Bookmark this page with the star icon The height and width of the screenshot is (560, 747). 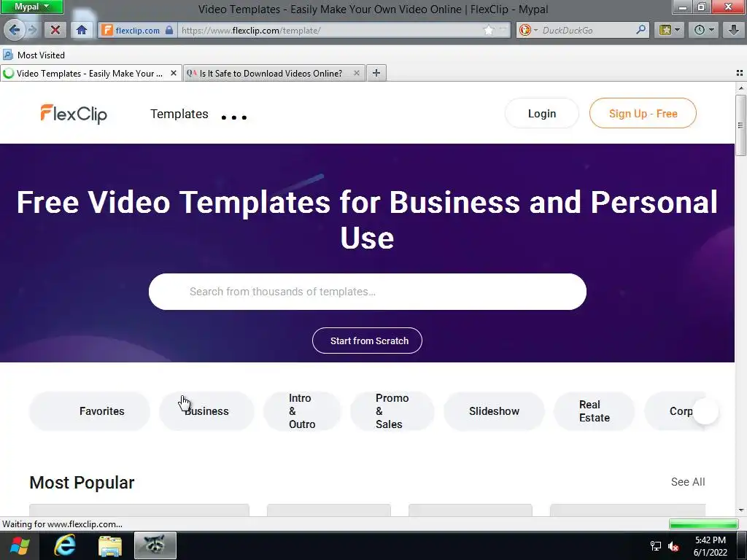(489, 30)
